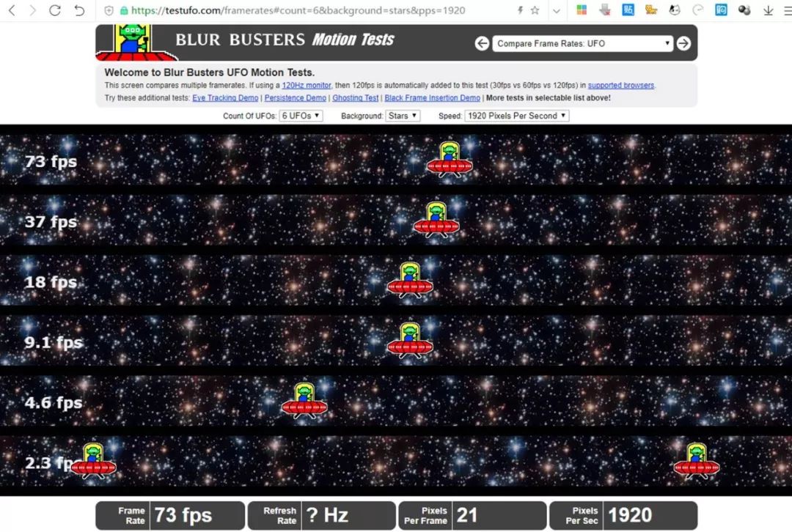Click the lightning bolt speed mode icon

pos(520,10)
